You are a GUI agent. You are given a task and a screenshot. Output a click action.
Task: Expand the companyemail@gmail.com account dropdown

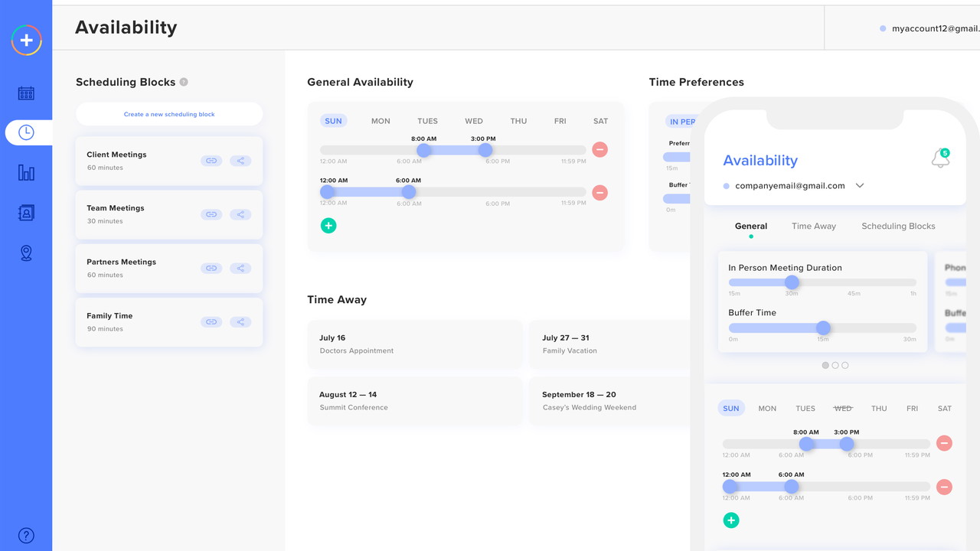click(x=860, y=186)
